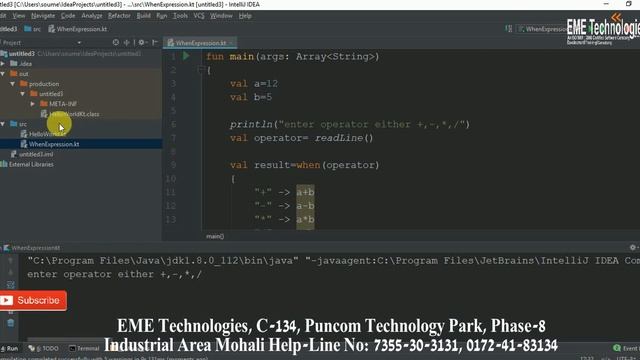Click 'val b=5' code line
Viewport: 640px width, 360px height.
pyautogui.click(x=251, y=97)
